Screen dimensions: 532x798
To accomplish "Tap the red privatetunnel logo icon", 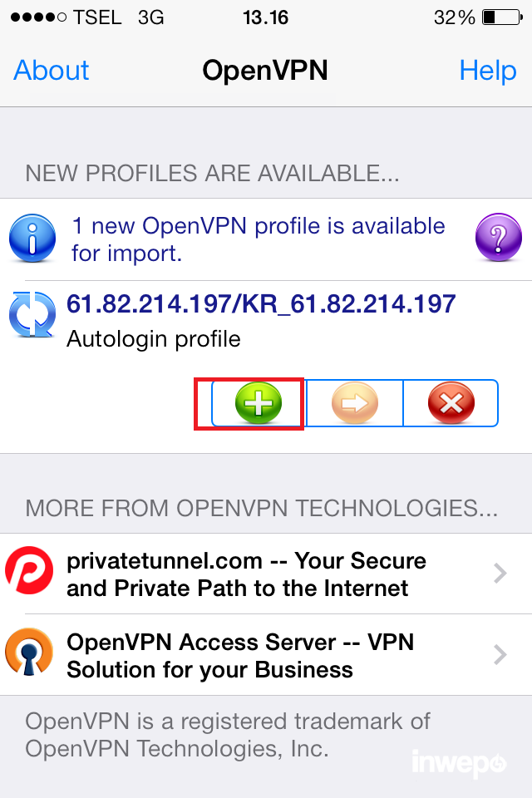I will (x=29, y=570).
